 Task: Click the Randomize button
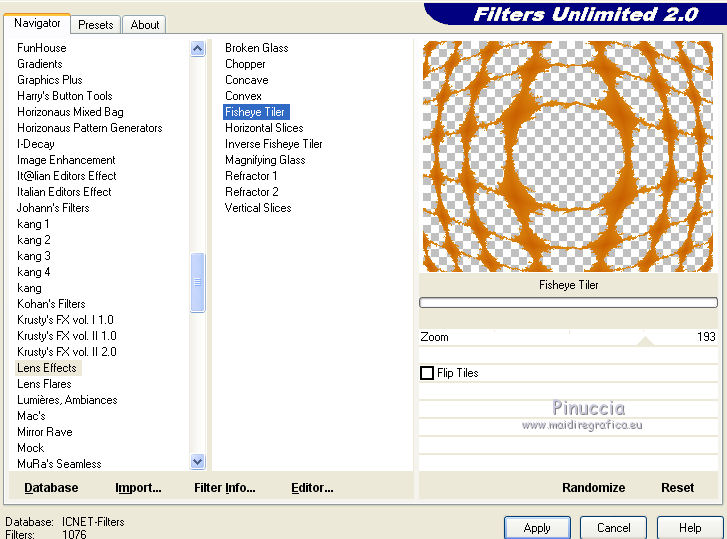pyautogui.click(x=593, y=488)
